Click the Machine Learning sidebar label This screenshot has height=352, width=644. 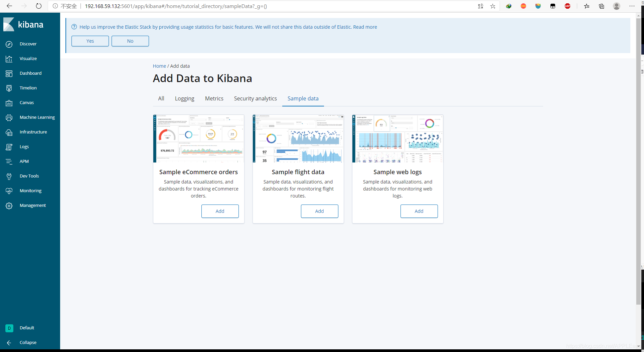[x=37, y=117]
